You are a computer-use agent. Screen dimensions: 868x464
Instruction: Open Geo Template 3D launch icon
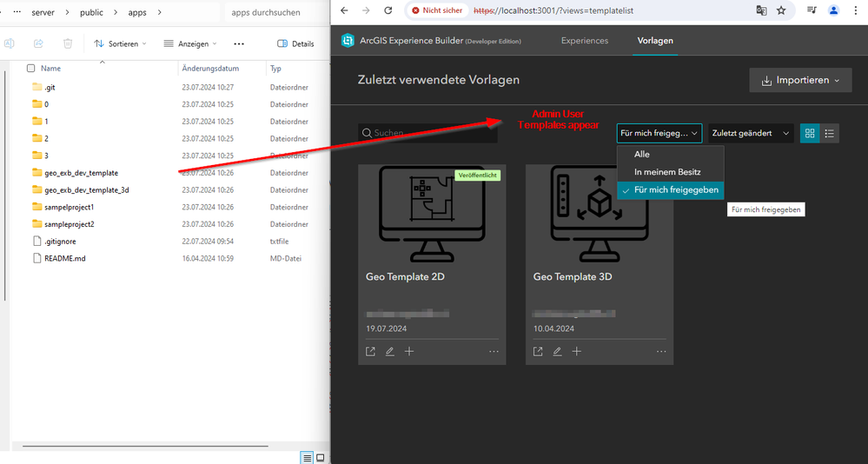pos(538,352)
